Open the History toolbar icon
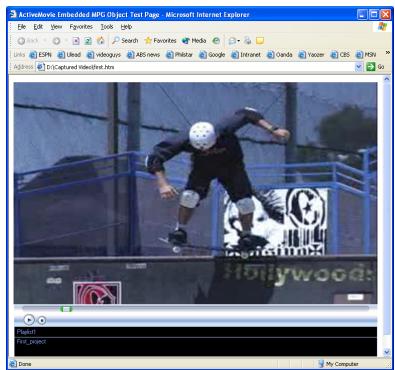The image size is (395, 370). click(x=216, y=41)
